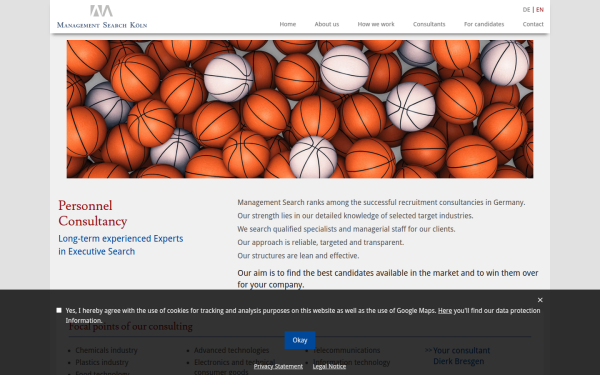600x375 pixels.
Task: Open the For candidates section
Action: coord(484,24)
